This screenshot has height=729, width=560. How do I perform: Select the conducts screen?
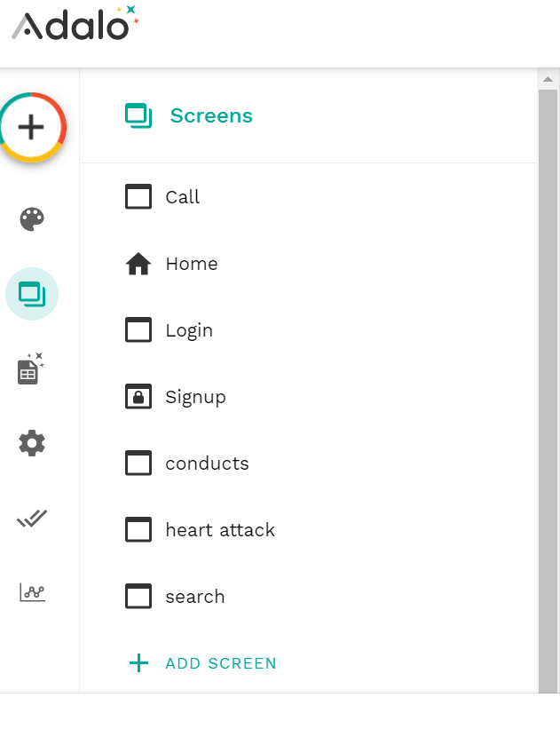coord(308,464)
